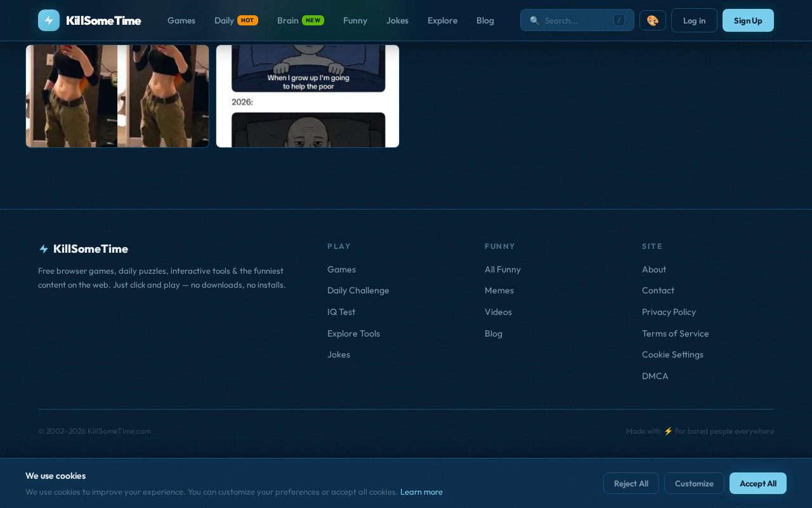Open the Games nav item
The height and width of the screenshot is (508, 812).
click(x=181, y=20)
